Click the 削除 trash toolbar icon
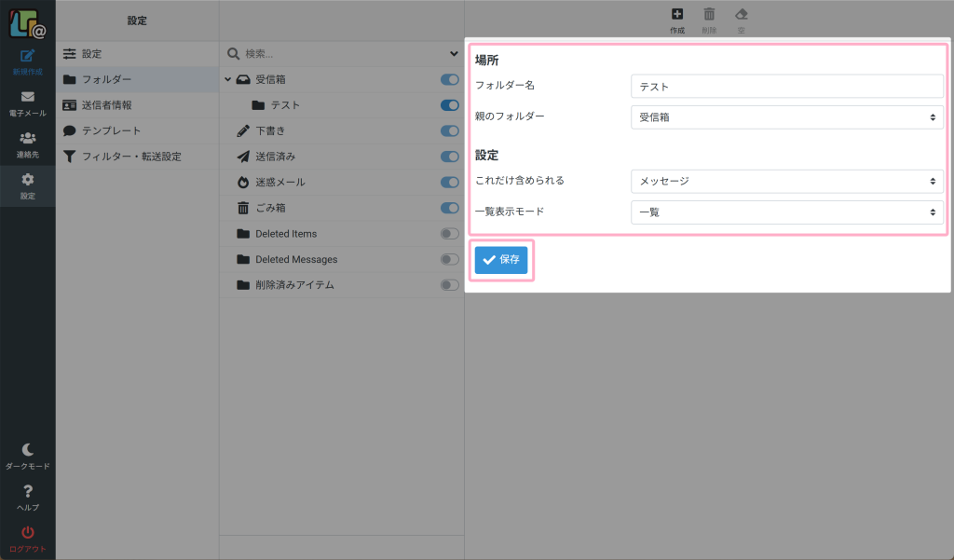The width and height of the screenshot is (954, 560). pos(709,14)
